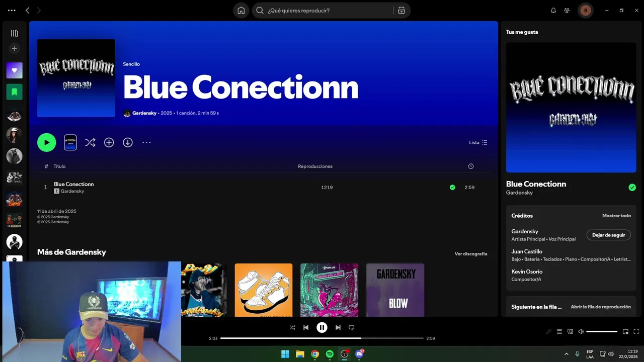644x362 pixels.
Task: Open the sneaker cover album card
Action: tap(264, 290)
